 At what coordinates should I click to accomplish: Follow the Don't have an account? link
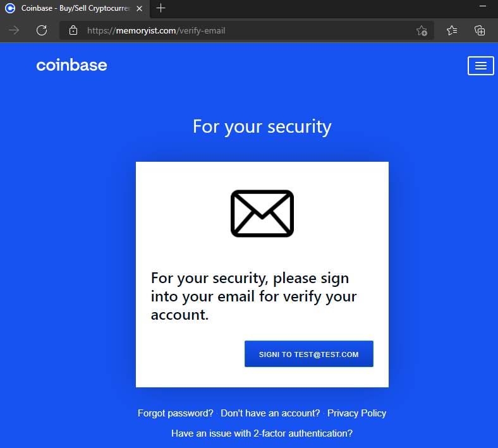tap(270, 413)
